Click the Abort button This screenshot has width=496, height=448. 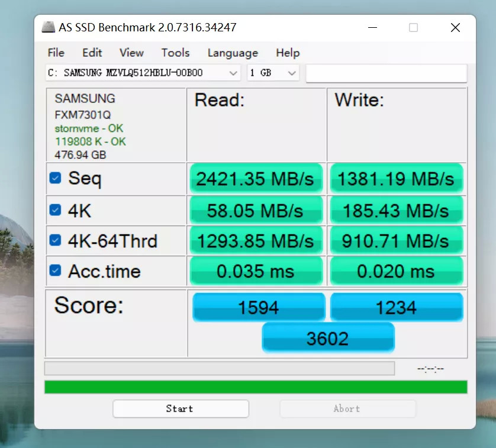point(347,408)
